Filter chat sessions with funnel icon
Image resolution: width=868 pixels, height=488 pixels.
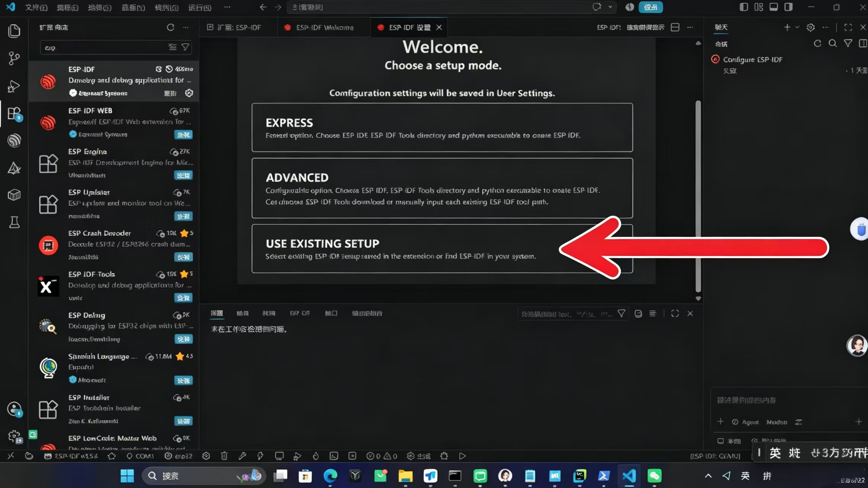[848, 43]
